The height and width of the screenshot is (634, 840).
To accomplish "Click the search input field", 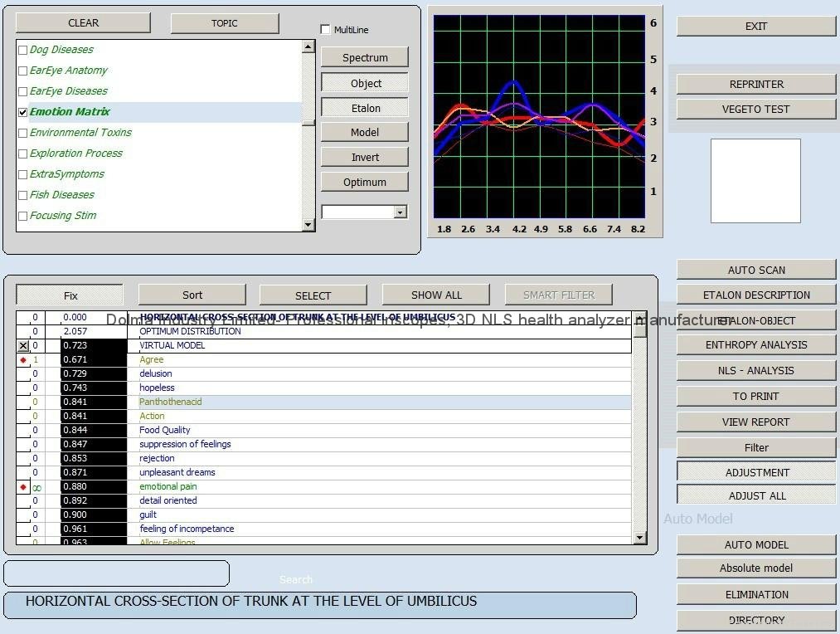I will [x=116, y=573].
